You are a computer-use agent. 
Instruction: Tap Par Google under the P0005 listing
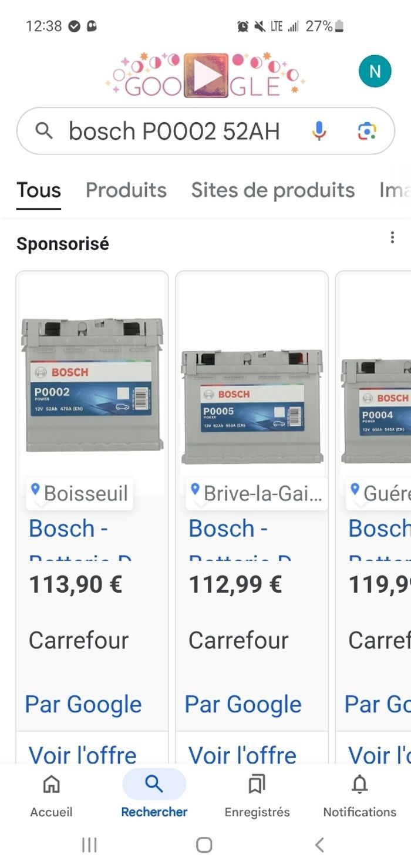(x=242, y=704)
